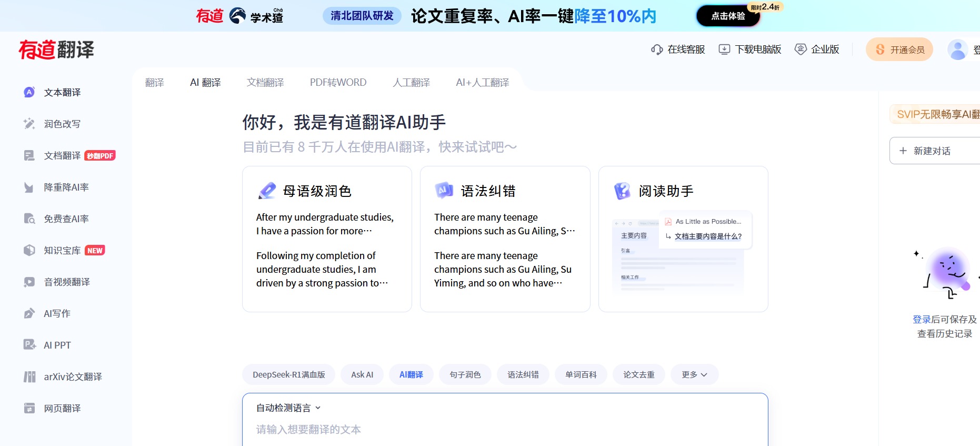The height and width of the screenshot is (446, 980).
Task: Click the 知识宝库 cube icon
Action: pos(29,250)
